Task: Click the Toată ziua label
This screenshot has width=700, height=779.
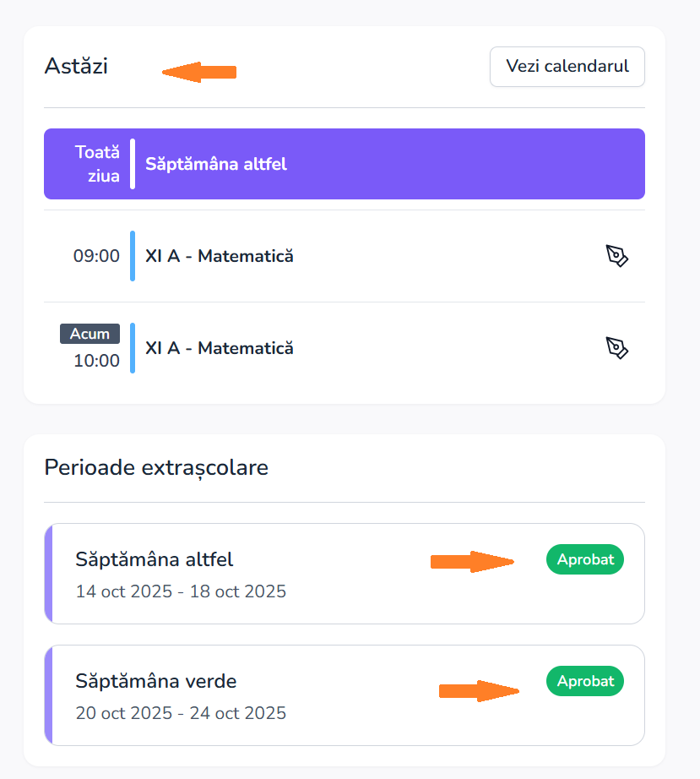Action: click(97, 164)
